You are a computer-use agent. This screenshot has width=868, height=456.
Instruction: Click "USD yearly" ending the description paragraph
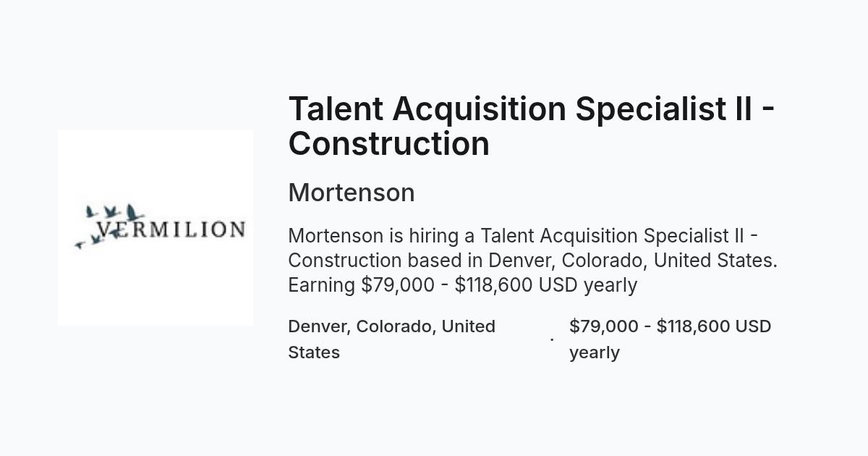[x=588, y=285]
